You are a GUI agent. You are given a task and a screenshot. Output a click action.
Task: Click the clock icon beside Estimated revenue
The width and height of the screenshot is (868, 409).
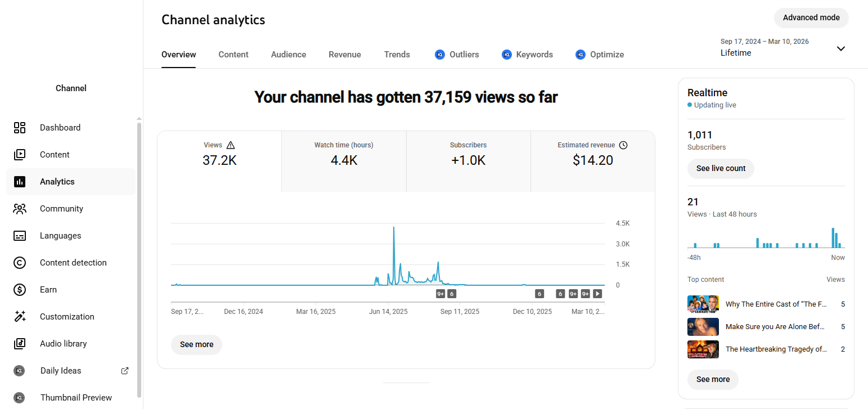623,145
